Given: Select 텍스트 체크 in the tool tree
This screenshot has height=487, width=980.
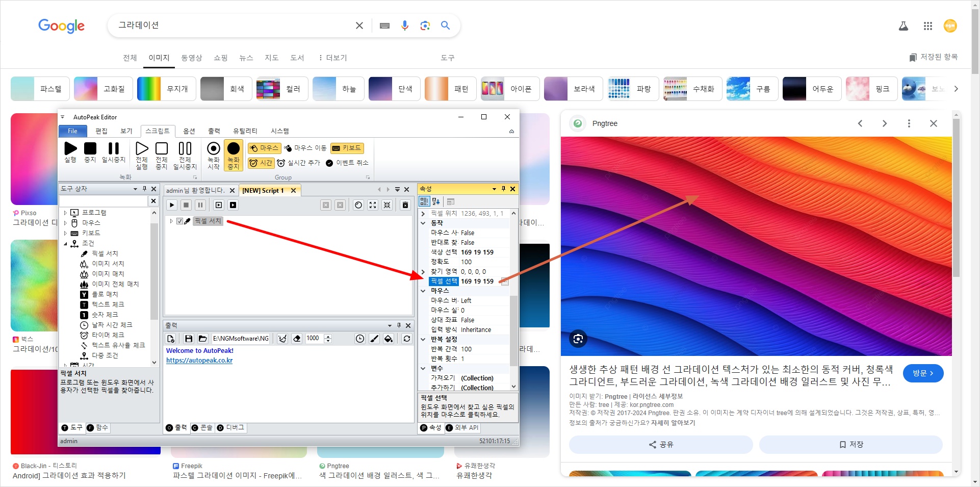Looking at the screenshot, I should coord(108,304).
